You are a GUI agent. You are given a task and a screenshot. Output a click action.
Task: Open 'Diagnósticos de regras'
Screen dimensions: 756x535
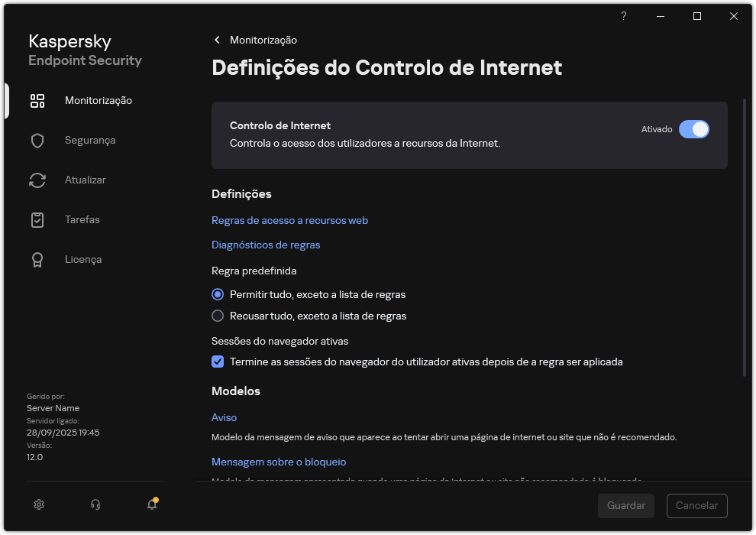[265, 245]
